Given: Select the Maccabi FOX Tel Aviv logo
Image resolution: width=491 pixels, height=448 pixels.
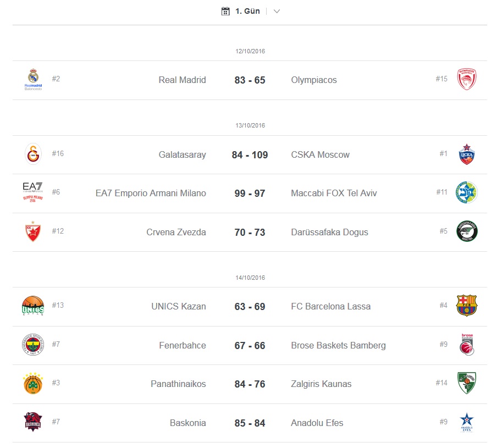Looking at the screenshot, I should pos(467,192).
